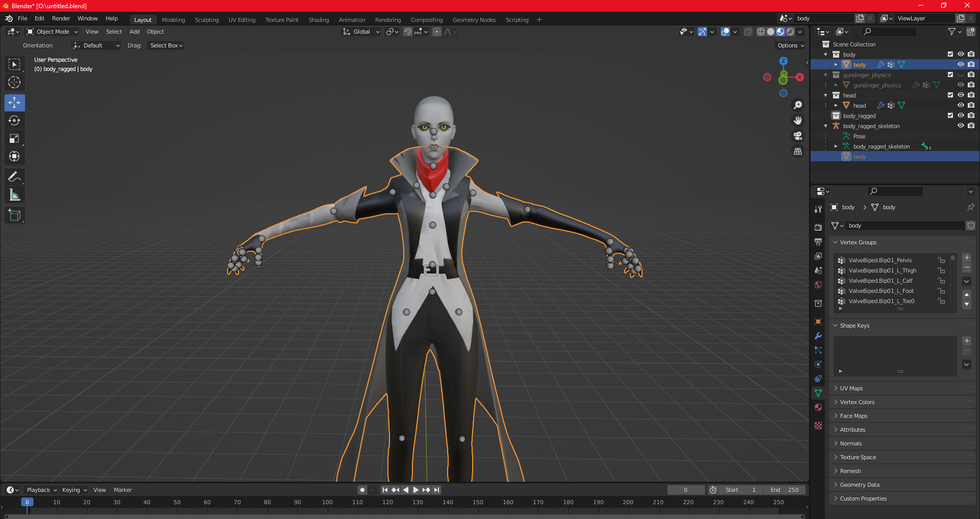
Task: Select the Cursor tool in the toolbar
Action: pos(14,82)
